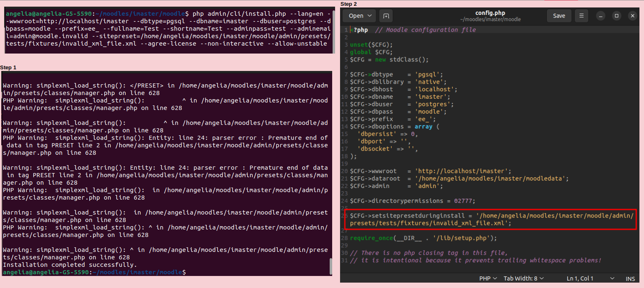Click line with $CFG->dbuser = 'postgres'
Screen dimensions: 644x288
[x=402, y=104]
